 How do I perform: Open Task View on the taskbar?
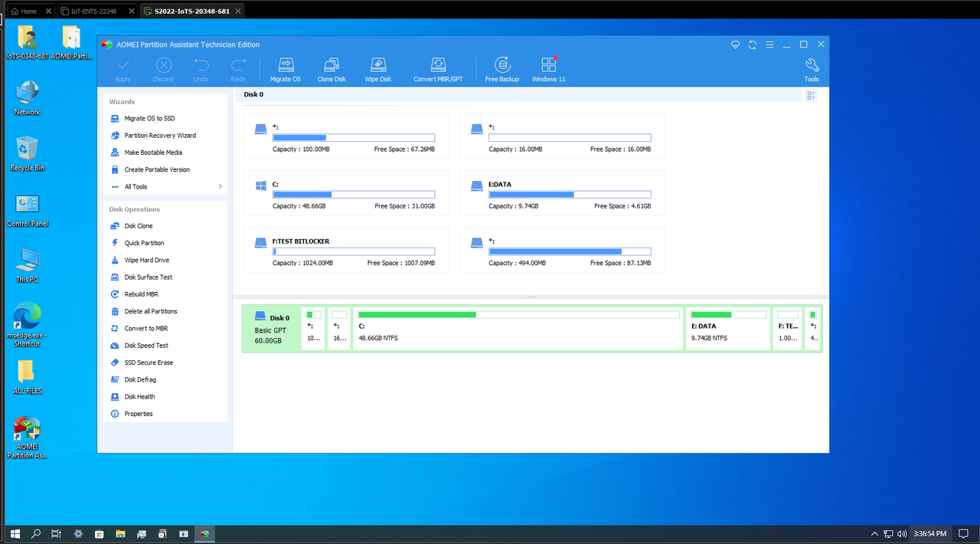click(57, 533)
